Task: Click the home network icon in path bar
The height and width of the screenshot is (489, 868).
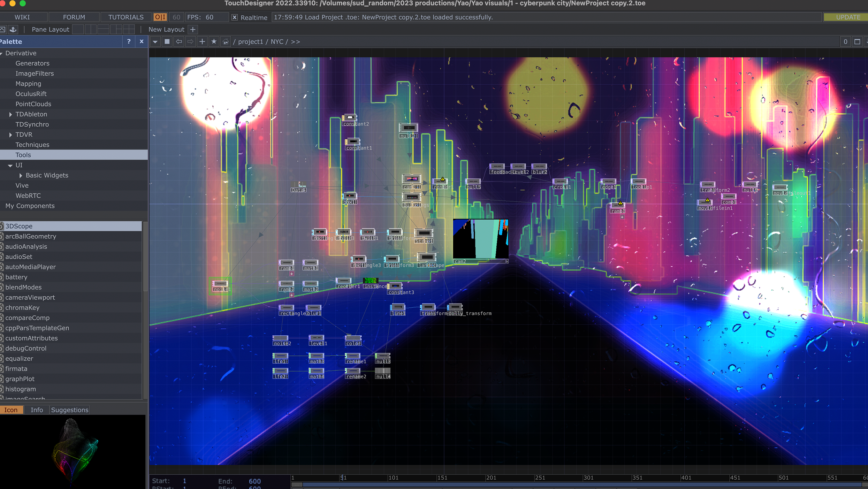Action: click(226, 41)
